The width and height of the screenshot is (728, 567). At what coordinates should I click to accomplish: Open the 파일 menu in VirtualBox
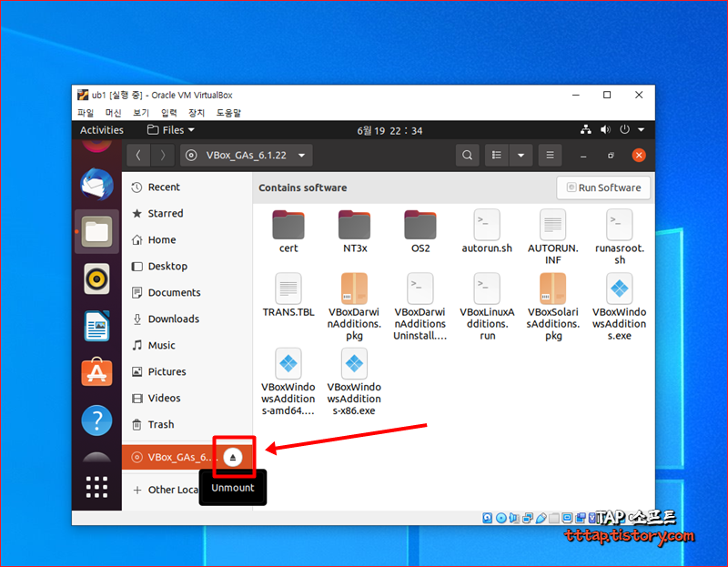click(86, 113)
